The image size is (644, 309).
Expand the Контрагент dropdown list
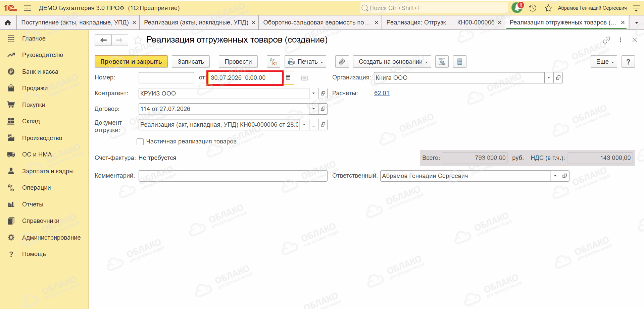coord(313,94)
